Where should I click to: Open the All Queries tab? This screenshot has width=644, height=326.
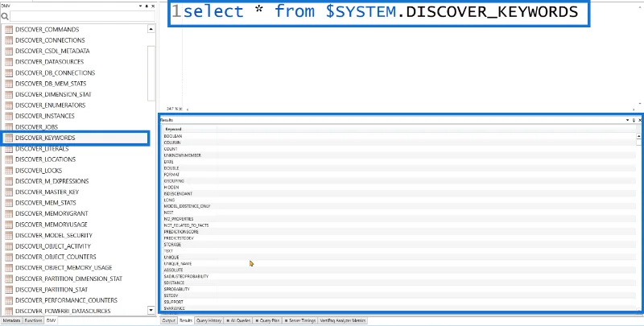click(238, 320)
